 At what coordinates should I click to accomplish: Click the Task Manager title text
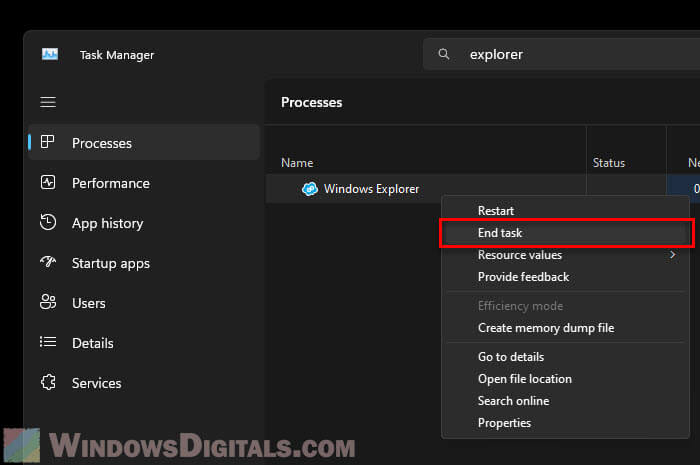[x=117, y=55]
